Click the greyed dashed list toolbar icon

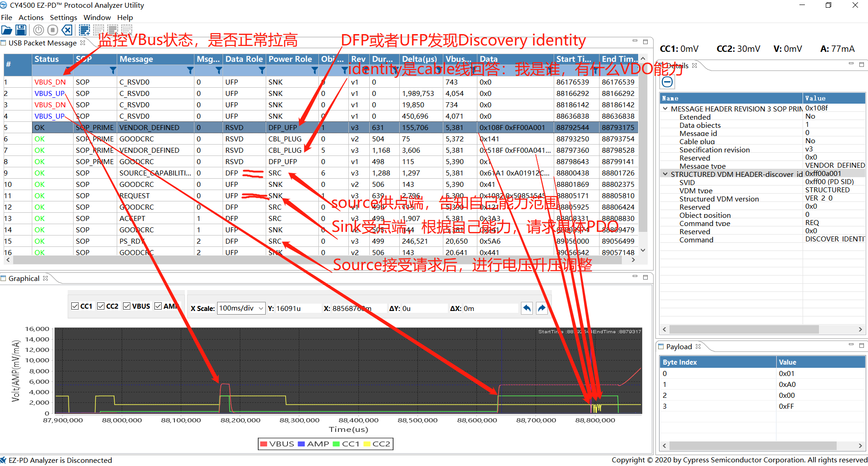point(99,30)
